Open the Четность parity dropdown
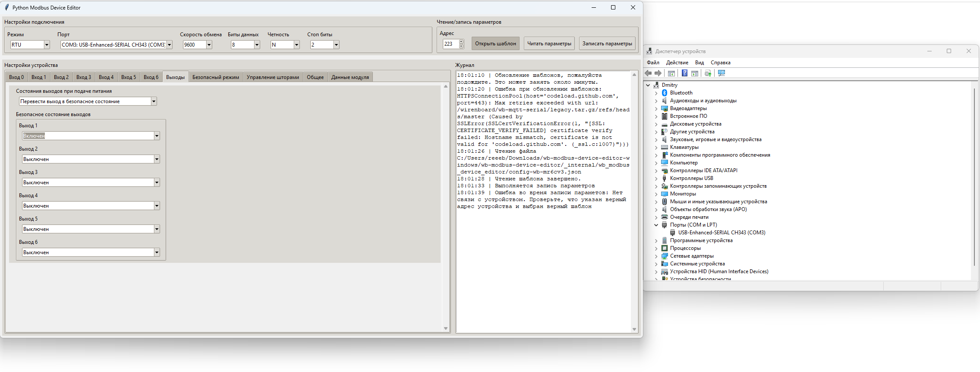 coord(296,45)
